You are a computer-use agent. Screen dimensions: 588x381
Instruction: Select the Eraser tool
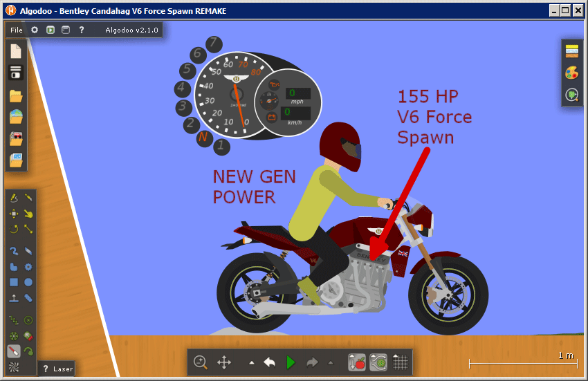tap(28, 251)
